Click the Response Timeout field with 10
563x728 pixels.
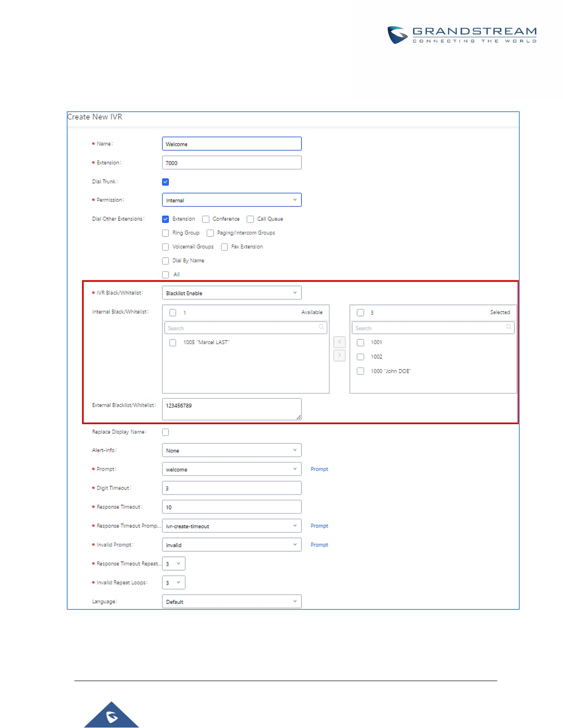pyautogui.click(x=232, y=507)
